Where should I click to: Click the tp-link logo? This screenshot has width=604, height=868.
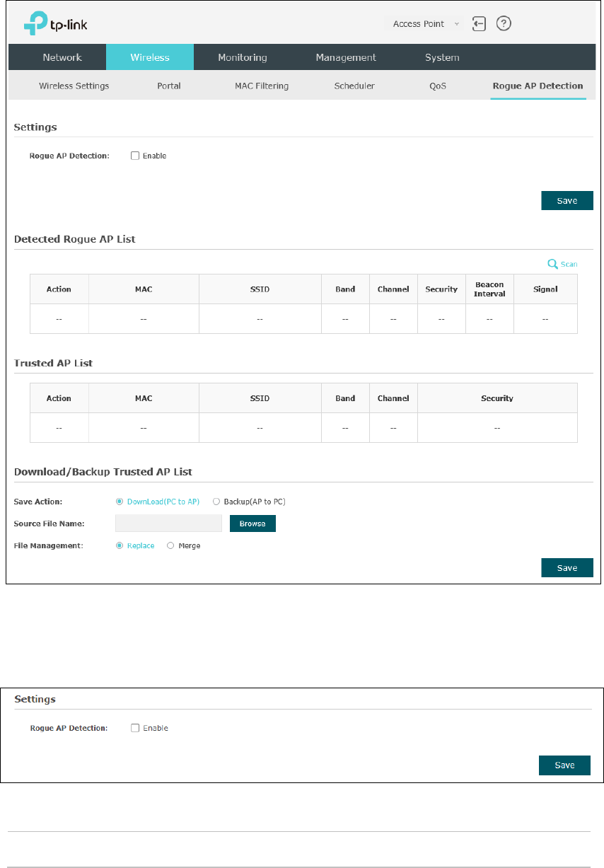click(55, 24)
